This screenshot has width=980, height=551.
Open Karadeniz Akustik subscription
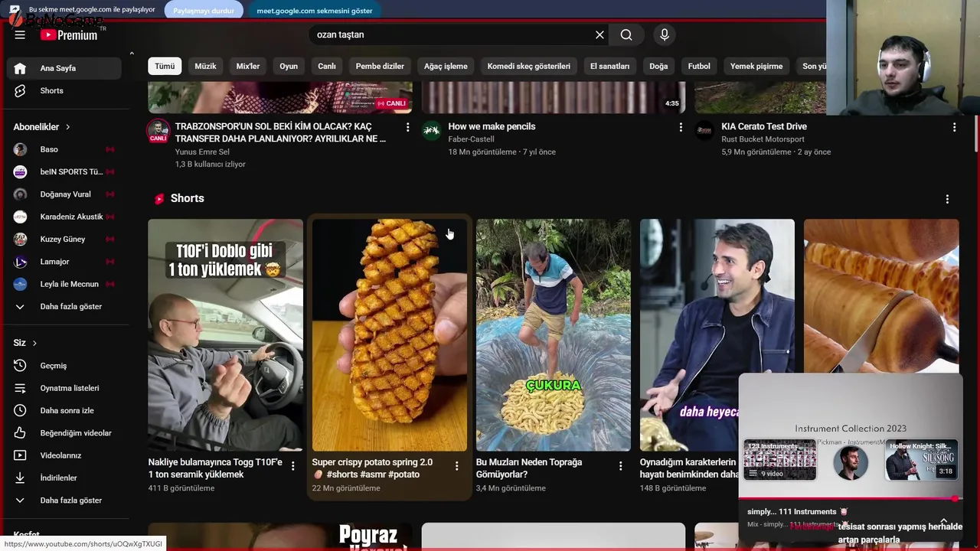click(x=64, y=217)
